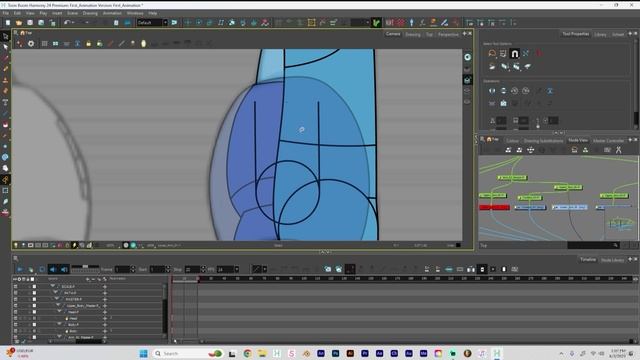Switch to the Perspective view tab
Image resolution: width=640 pixels, height=360 pixels.
pos(448,34)
